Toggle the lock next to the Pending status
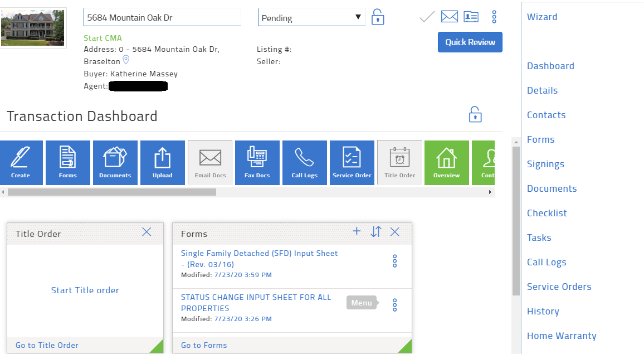Viewport: 644px width, 354px height. (378, 16)
